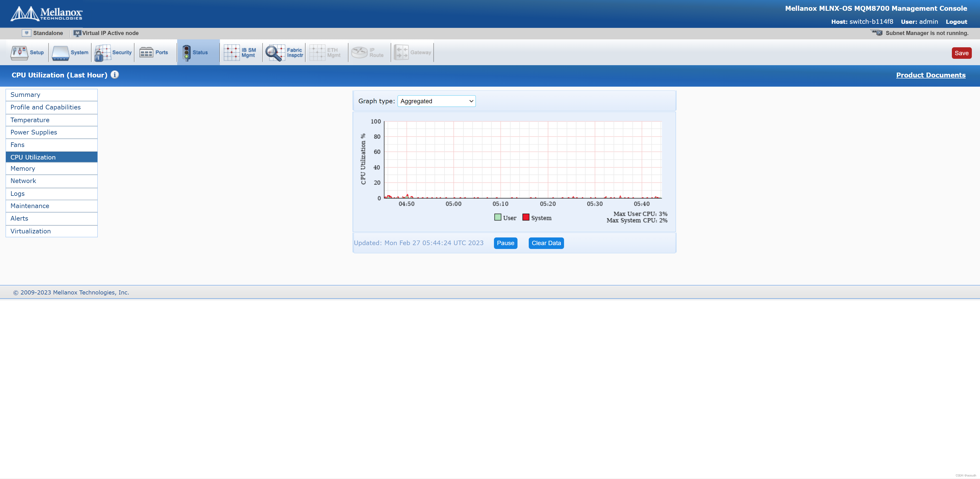Select the Status traffic light icon
980x479 pixels.
point(186,53)
